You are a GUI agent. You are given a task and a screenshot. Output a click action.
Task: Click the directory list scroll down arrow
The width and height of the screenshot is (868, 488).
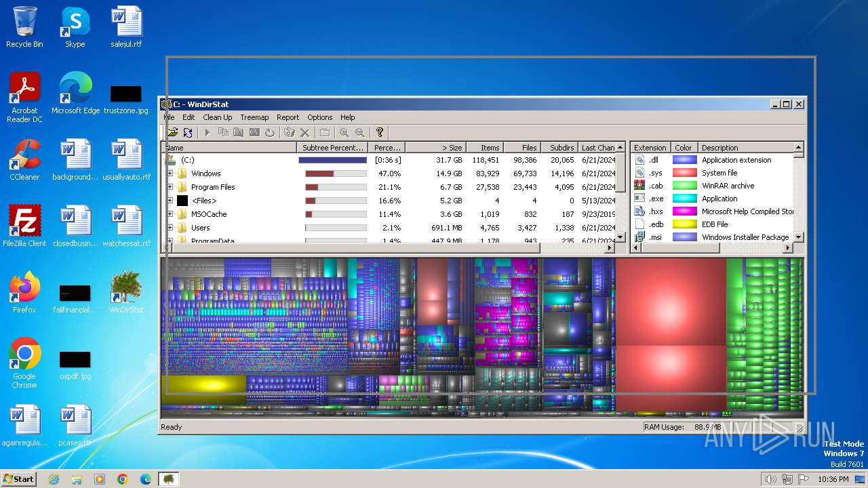[x=620, y=237]
